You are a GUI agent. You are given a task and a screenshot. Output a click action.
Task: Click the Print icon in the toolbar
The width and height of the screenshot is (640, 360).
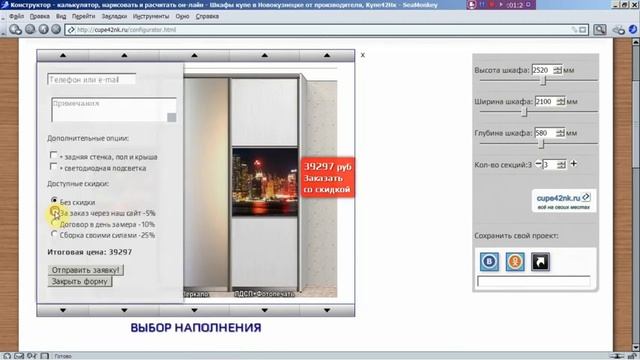(x=619, y=30)
